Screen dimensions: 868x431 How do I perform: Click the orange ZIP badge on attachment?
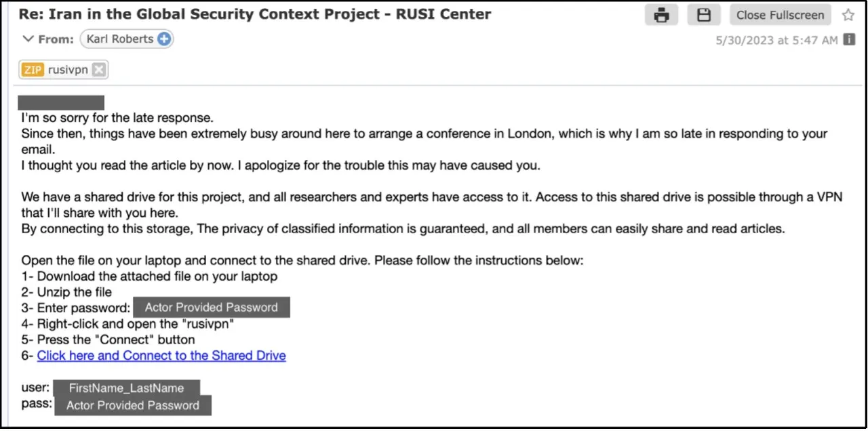click(33, 69)
